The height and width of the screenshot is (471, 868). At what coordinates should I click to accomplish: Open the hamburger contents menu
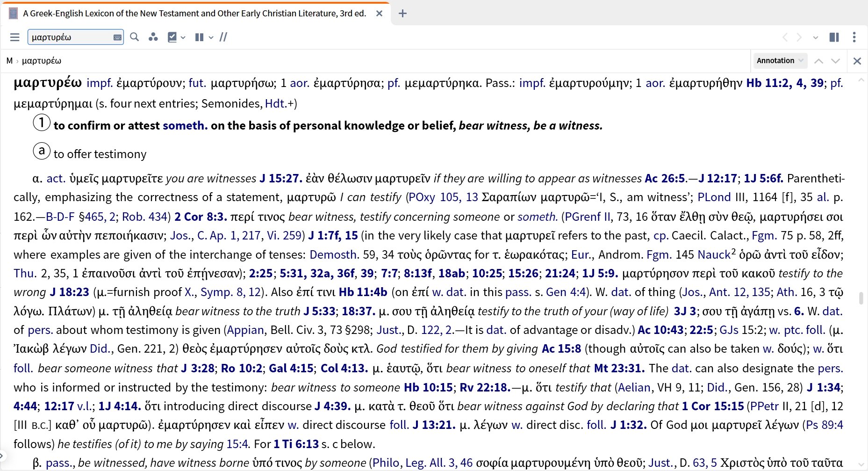tap(15, 37)
